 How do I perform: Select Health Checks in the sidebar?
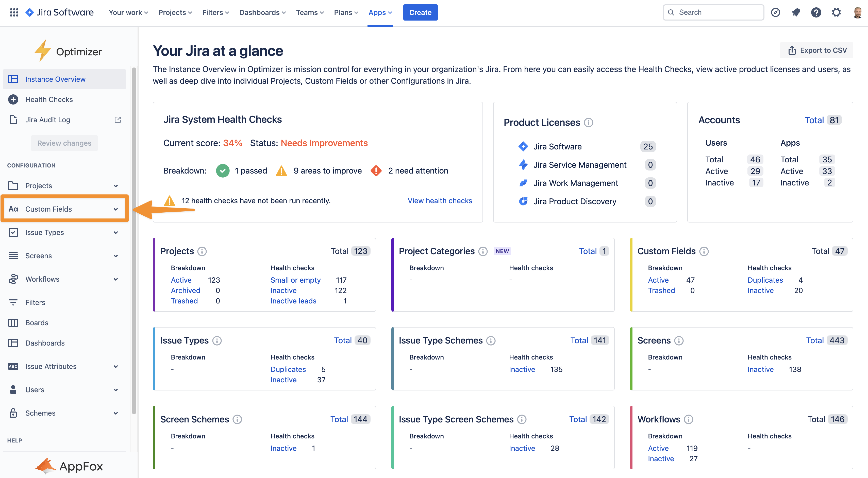[x=49, y=99]
